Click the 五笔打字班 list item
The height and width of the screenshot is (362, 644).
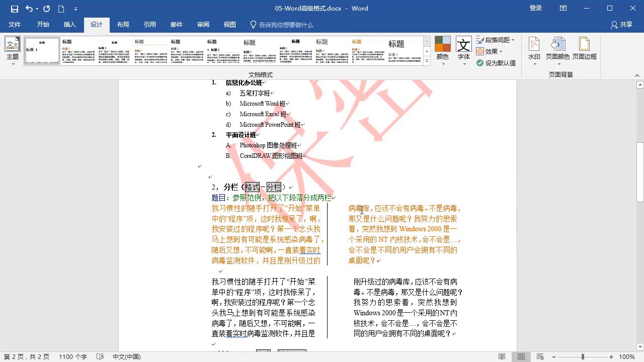(x=255, y=93)
